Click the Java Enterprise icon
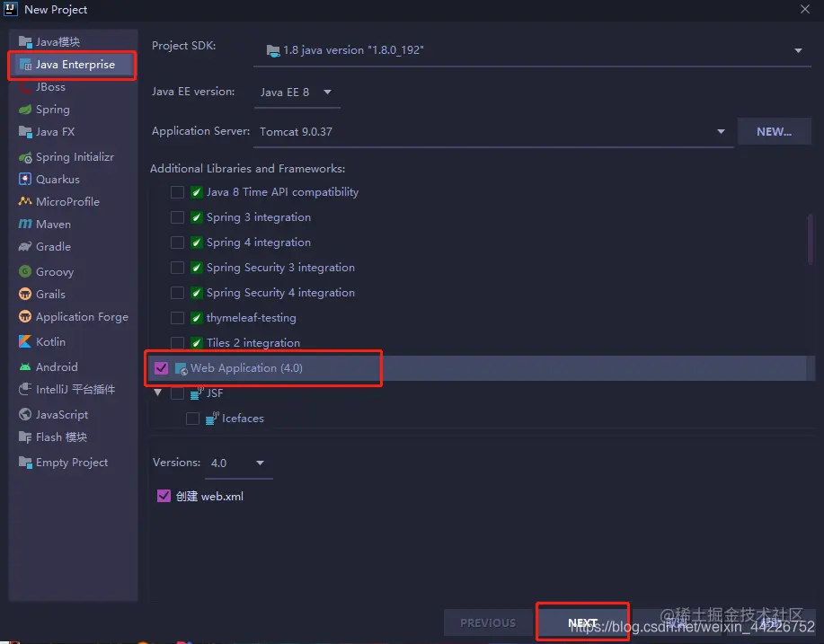 coord(25,65)
